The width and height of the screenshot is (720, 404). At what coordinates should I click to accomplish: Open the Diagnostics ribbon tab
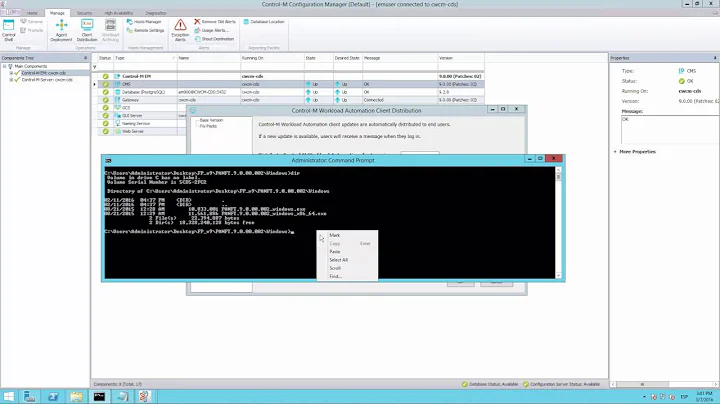tap(156, 13)
